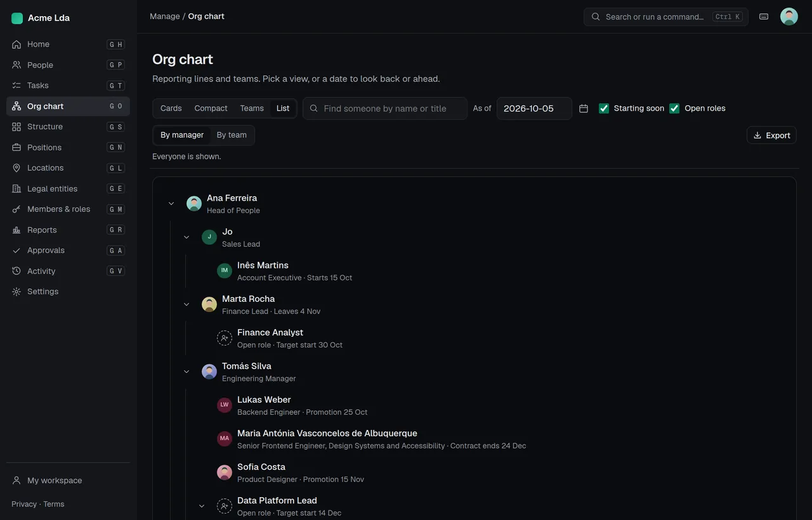Select the List view tab
This screenshot has height=520, width=812.
pyautogui.click(x=283, y=108)
